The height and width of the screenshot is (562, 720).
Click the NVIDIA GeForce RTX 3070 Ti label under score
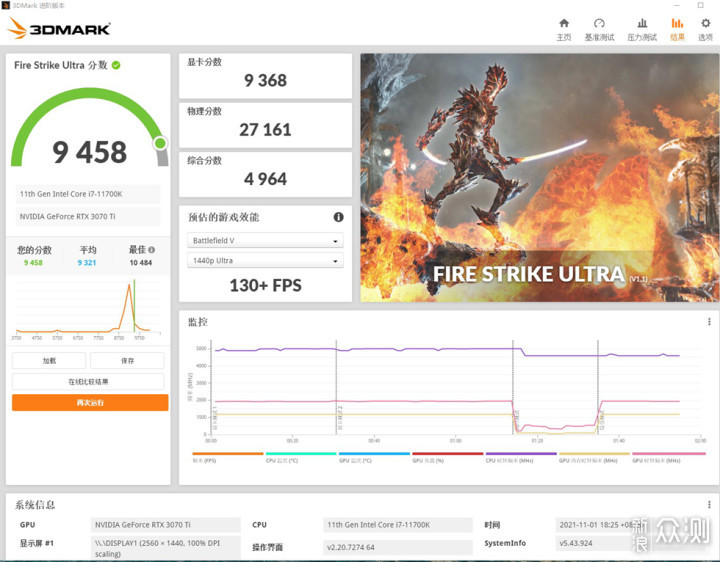tap(88, 216)
